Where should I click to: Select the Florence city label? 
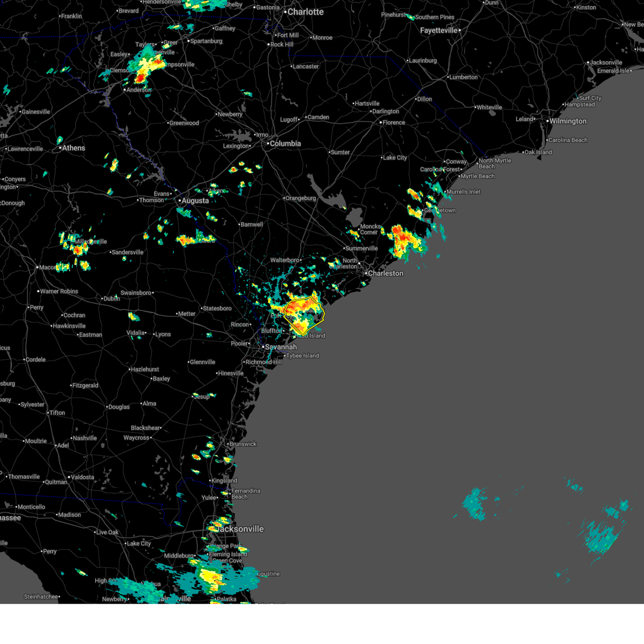point(394,123)
